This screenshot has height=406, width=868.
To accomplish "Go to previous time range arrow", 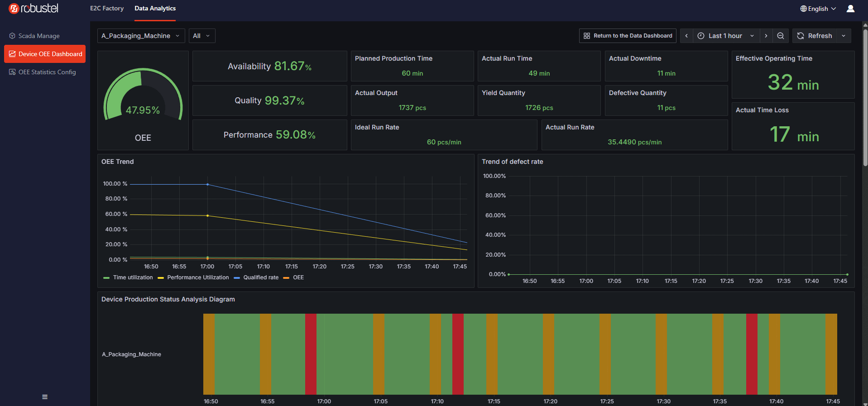I will [686, 36].
